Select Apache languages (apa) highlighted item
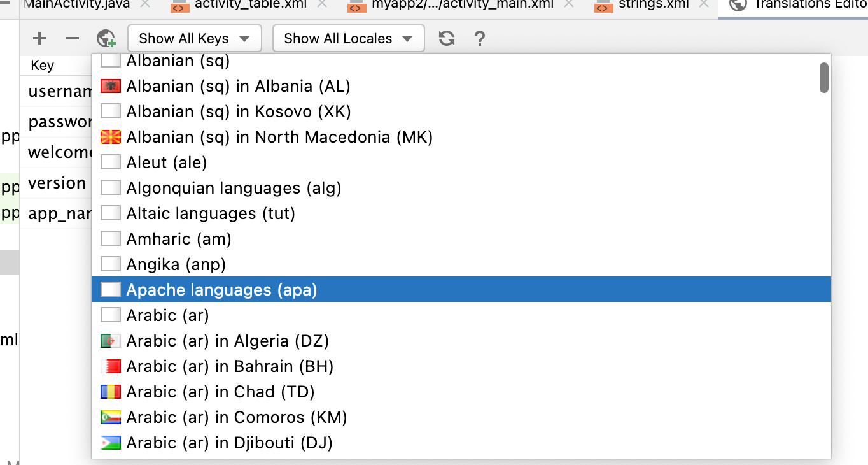Screen dimensions: 868x465 [x=461, y=290]
